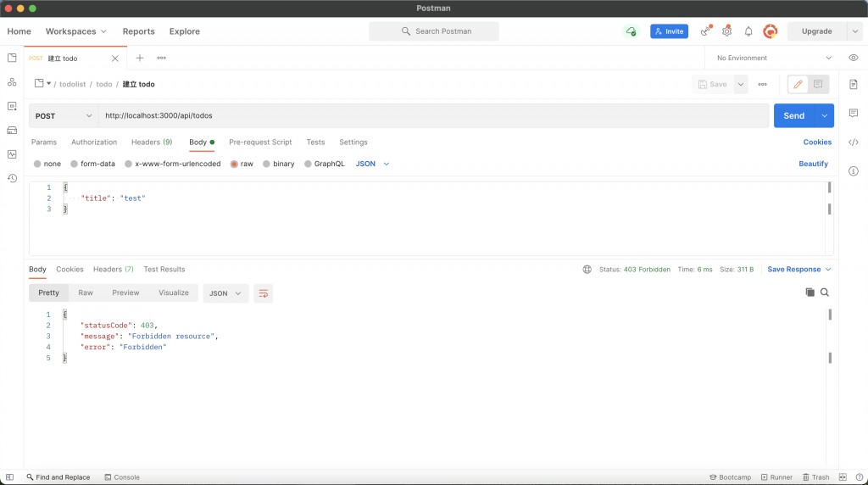Open Environments panel in the sidebar

pyautogui.click(x=12, y=106)
